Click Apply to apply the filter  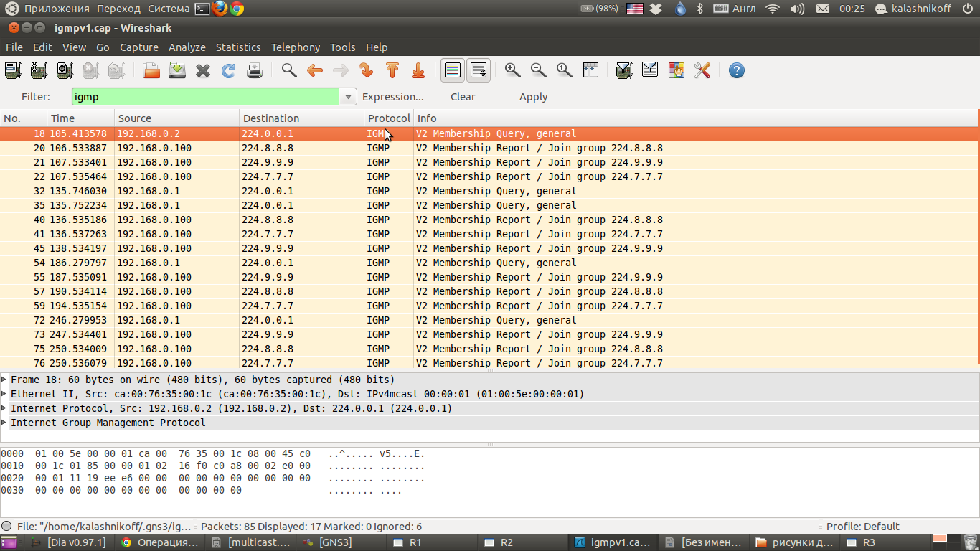pos(533,97)
